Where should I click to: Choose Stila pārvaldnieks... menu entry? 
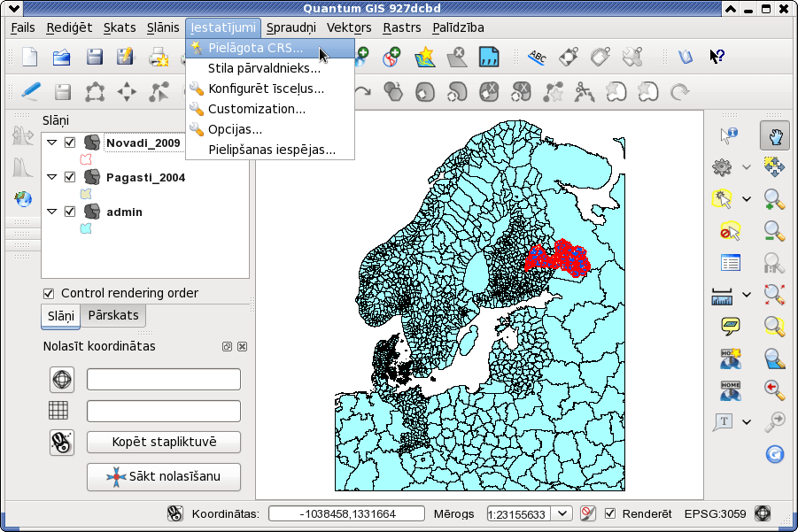coord(270,68)
